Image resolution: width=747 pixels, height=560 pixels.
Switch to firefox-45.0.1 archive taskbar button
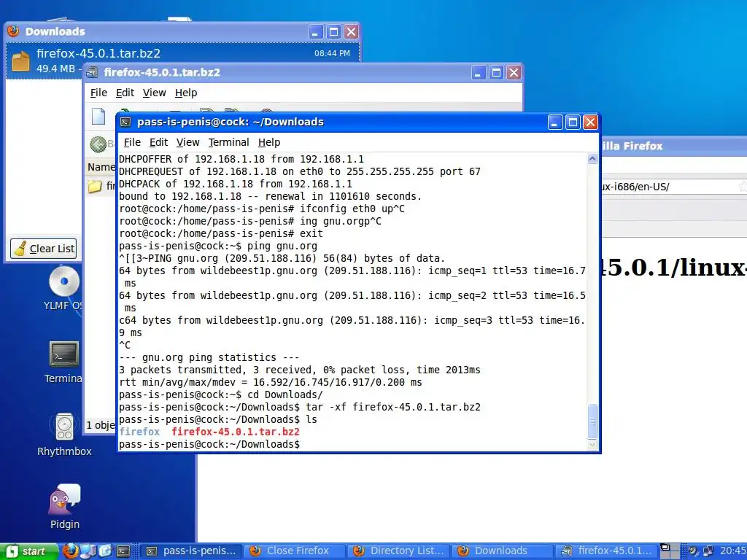[606, 551]
